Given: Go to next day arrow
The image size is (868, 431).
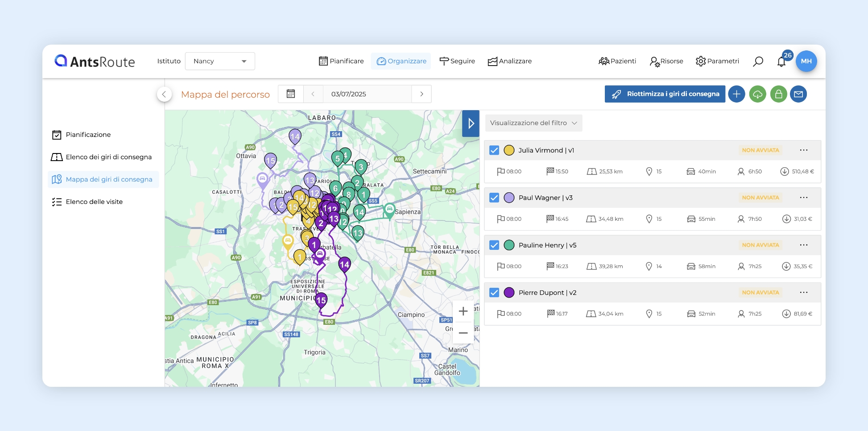Looking at the screenshot, I should (422, 94).
